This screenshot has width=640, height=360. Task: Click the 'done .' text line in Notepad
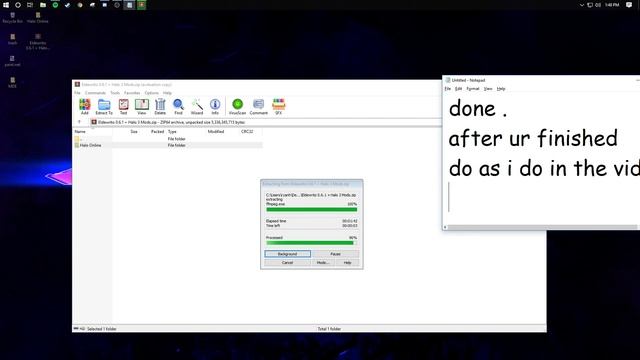tap(478, 109)
